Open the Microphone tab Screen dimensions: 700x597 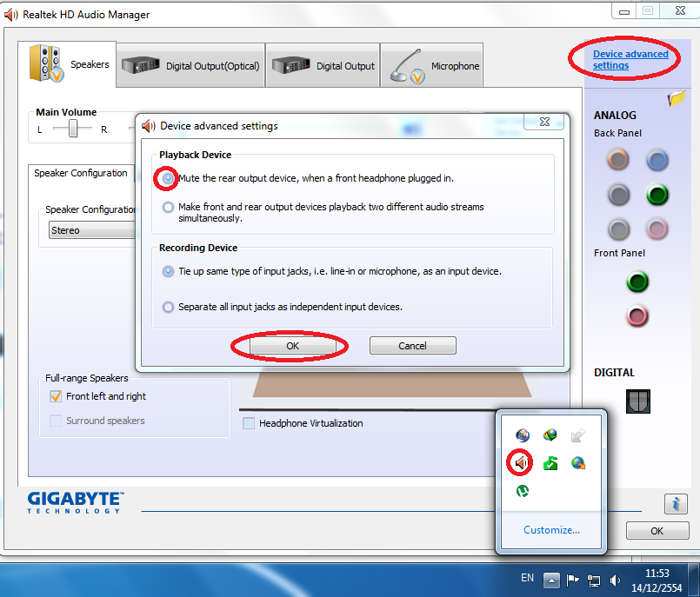coord(431,65)
